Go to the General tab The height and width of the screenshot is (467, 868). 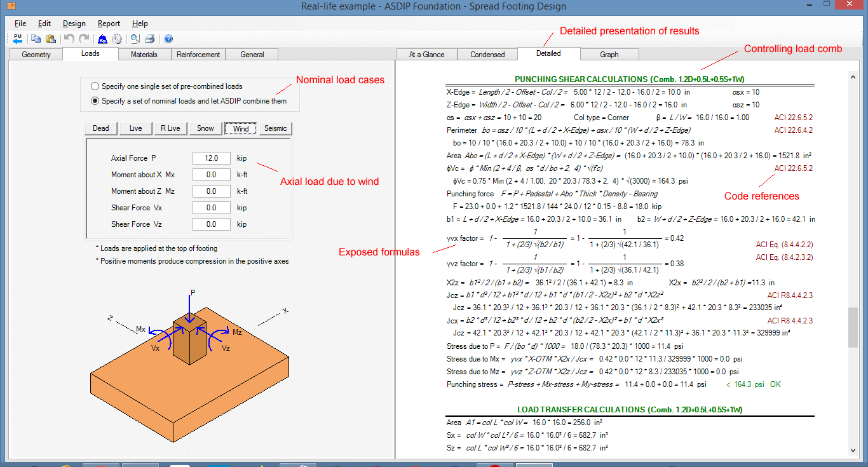pyautogui.click(x=252, y=55)
